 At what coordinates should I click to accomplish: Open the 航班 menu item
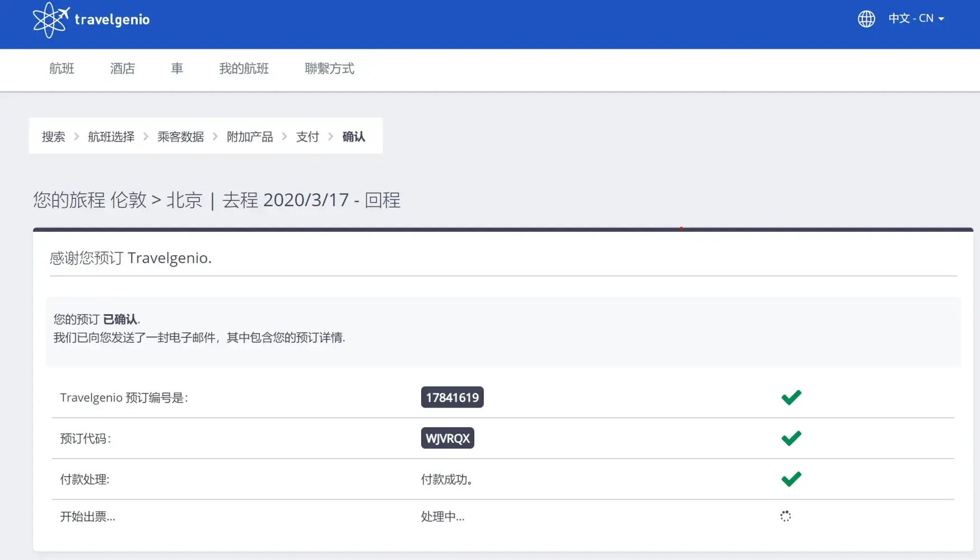pos(62,68)
